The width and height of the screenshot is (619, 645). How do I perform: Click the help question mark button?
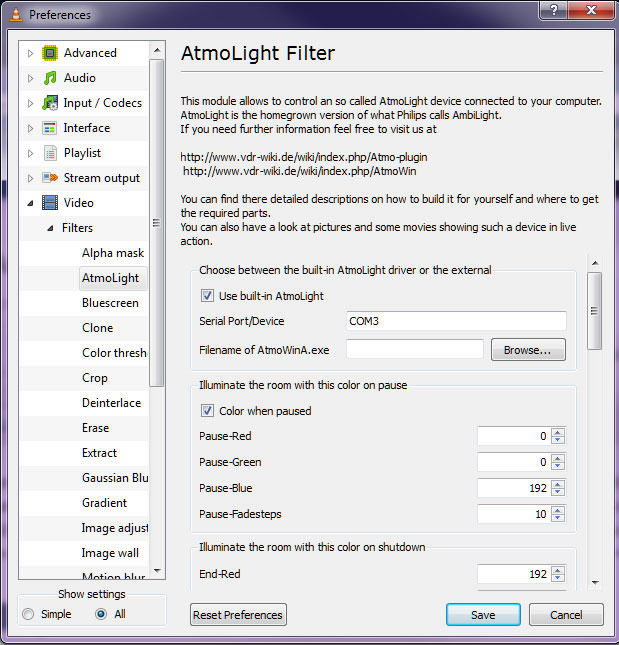pos(553,10)
